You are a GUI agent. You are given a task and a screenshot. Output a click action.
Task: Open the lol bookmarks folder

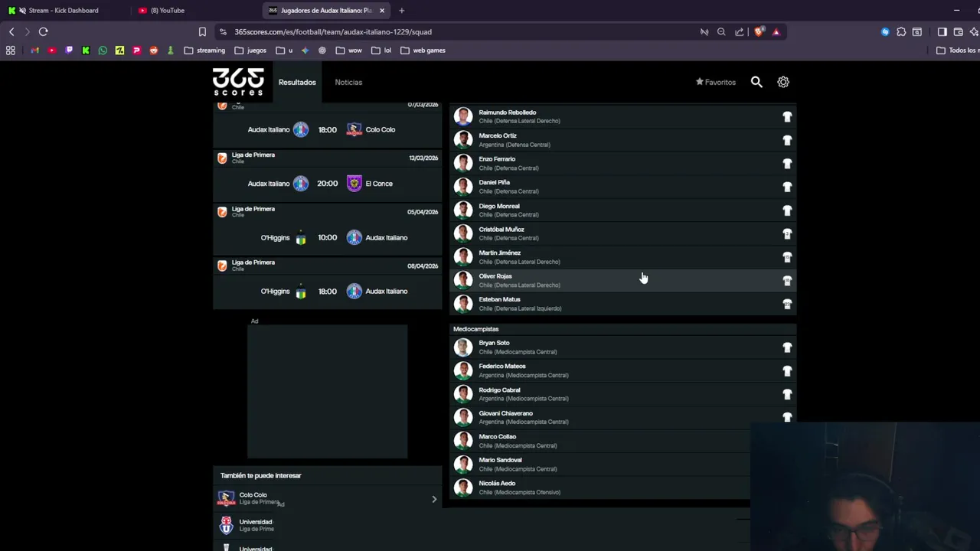pos(381,51)
